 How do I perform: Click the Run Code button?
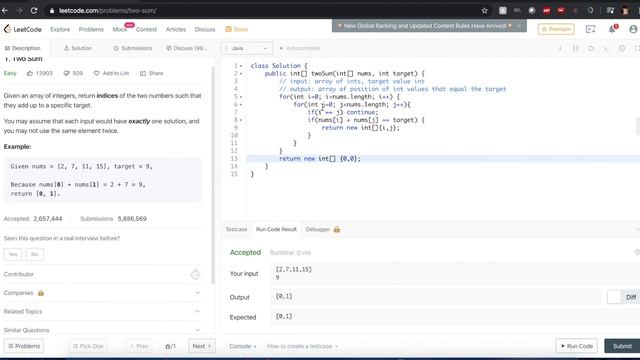click(576, 346)
